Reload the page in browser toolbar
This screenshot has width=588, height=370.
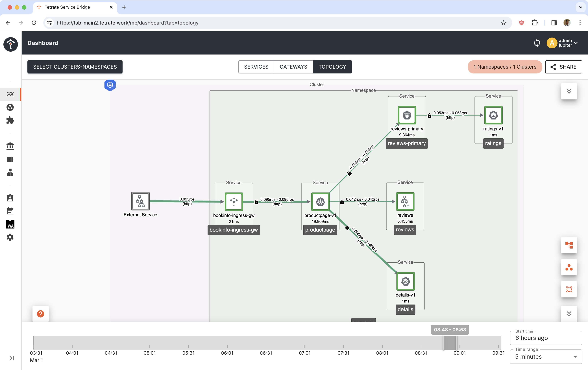point(34,23)
